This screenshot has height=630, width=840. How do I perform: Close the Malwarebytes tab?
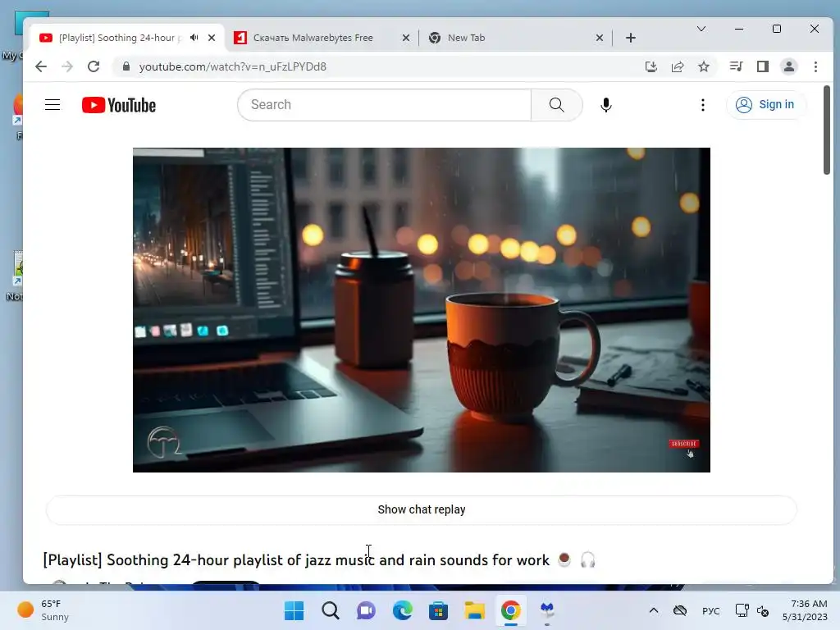[x=406, y=38]
